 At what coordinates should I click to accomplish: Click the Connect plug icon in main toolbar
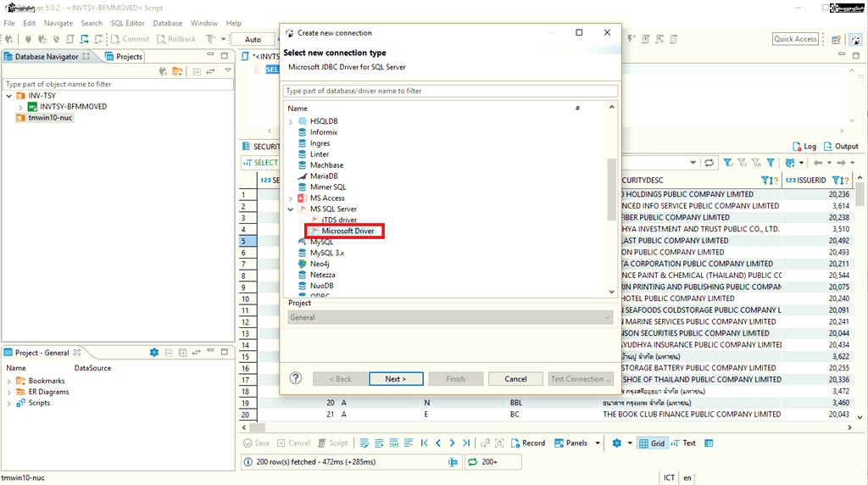pos(28,39)
